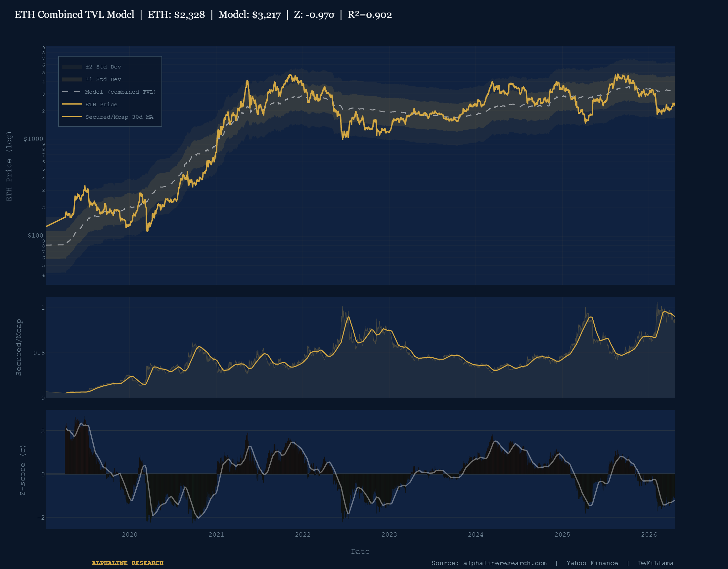This screenshot has height=569, width=728.
Task: Toggle ETH Price legend item
Action: pos(101,105)
